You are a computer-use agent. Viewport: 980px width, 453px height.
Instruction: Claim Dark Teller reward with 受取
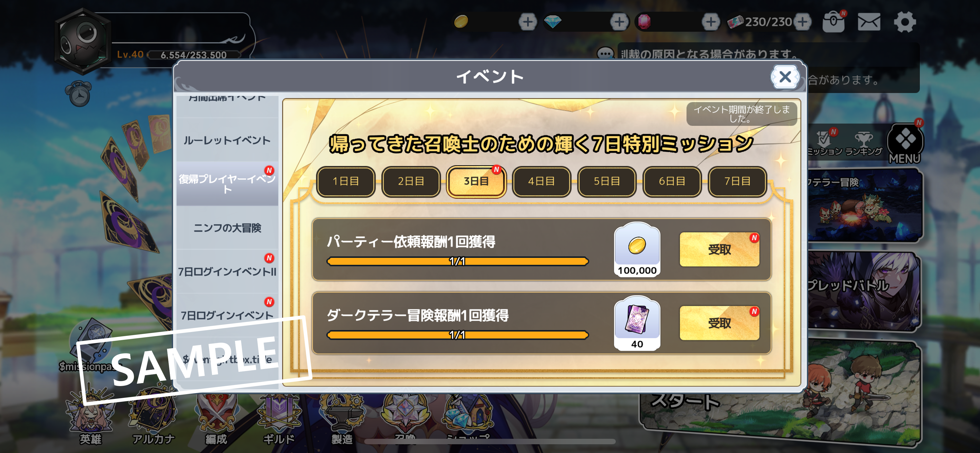(719, 323)
